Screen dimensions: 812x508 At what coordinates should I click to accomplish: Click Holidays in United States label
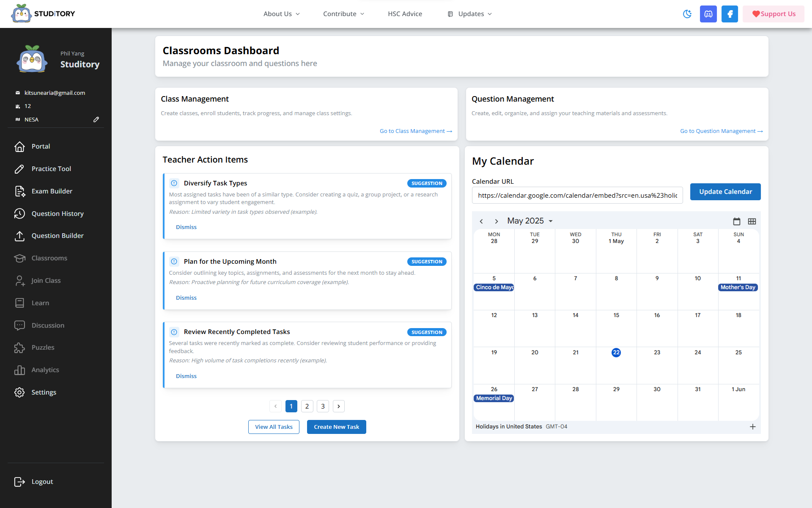(x=509, y=427)
